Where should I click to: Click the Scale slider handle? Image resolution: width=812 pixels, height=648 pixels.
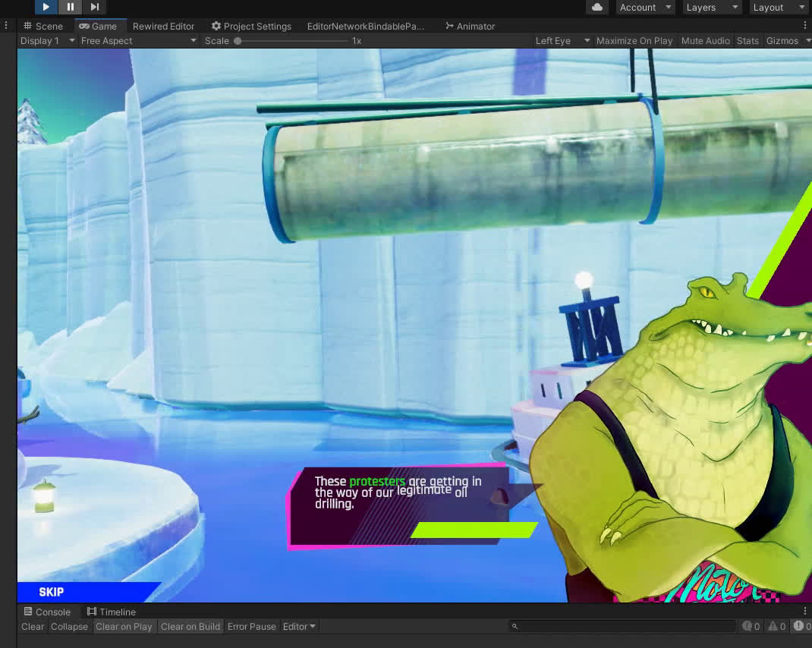click(x=238, y=41)
